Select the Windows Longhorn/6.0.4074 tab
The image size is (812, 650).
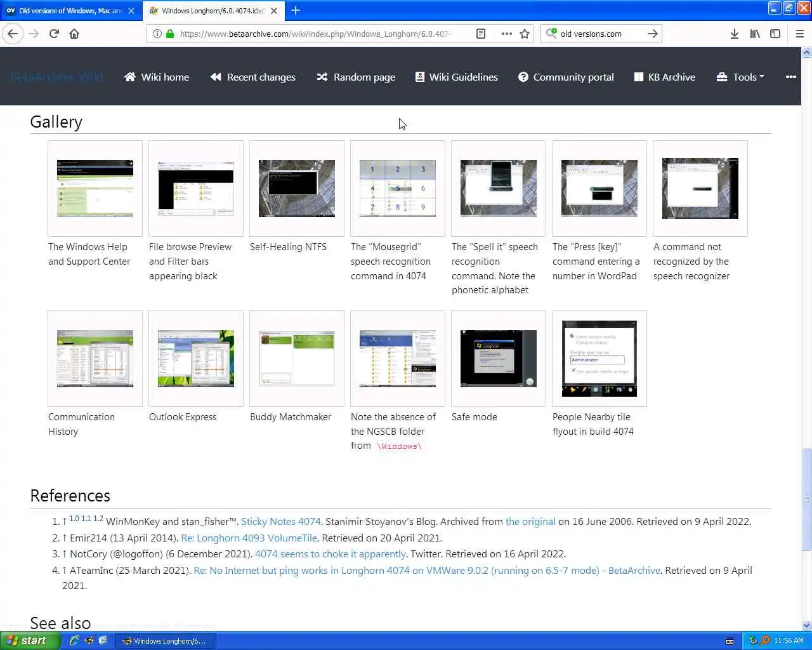tap(213, 11)
